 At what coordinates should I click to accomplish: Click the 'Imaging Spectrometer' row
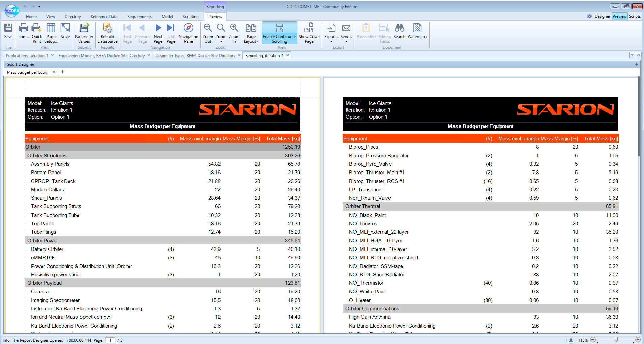click(163, 300)
